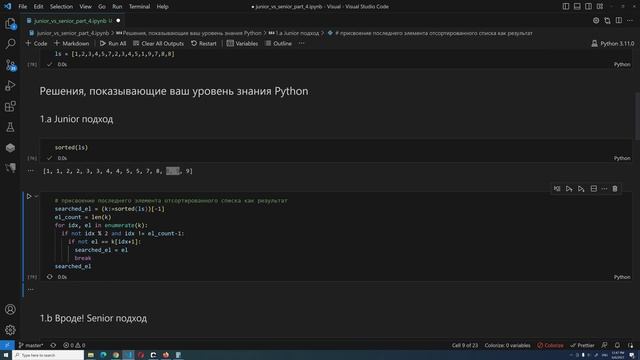Click errors and warnings count in status bar
Image resolution: width=640 pixels, height=360 pixels.
(x=74, y=345)
